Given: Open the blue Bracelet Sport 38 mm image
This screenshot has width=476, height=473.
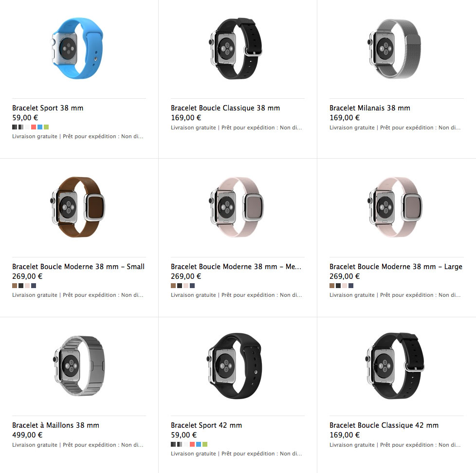Looking at the screenshot, I should point(77,49).
